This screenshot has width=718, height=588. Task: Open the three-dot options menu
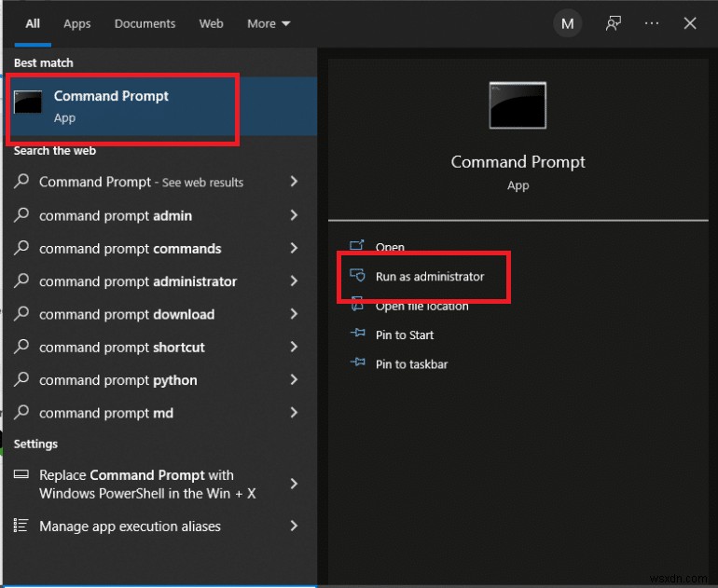(652, 23)
